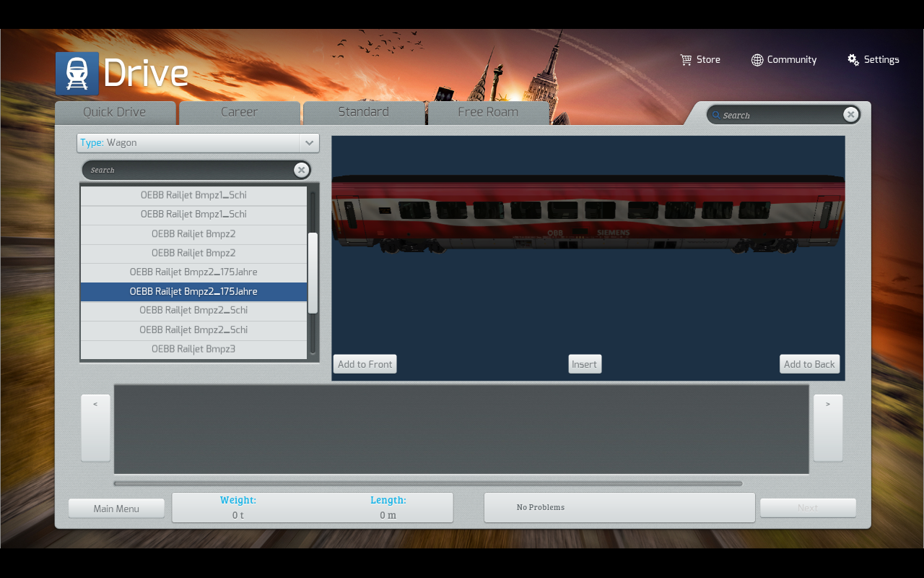Click the empty consist strip panel
The width and height of the screenshot is (924, 578).
(461, 429)
